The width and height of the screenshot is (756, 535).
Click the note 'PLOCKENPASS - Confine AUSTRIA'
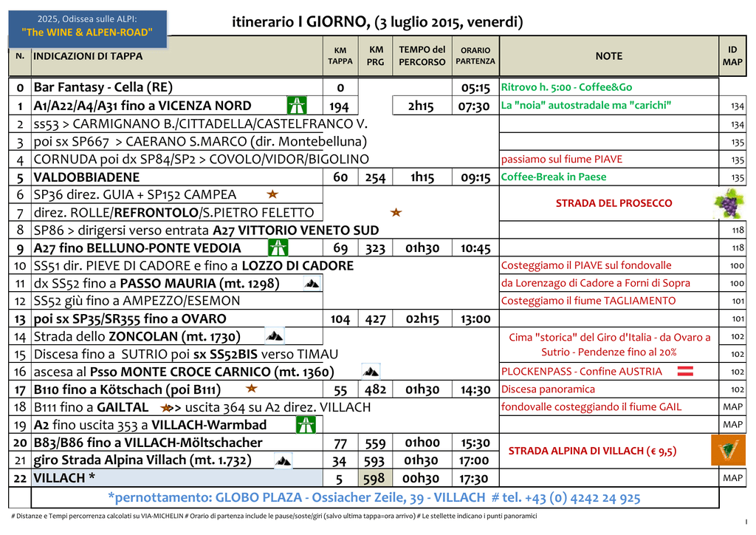(582, 372)
